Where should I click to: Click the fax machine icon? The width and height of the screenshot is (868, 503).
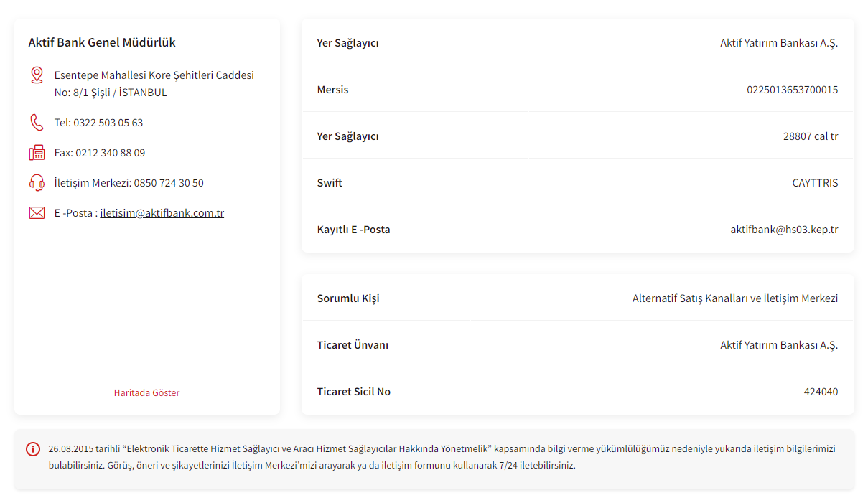point(37,153)
